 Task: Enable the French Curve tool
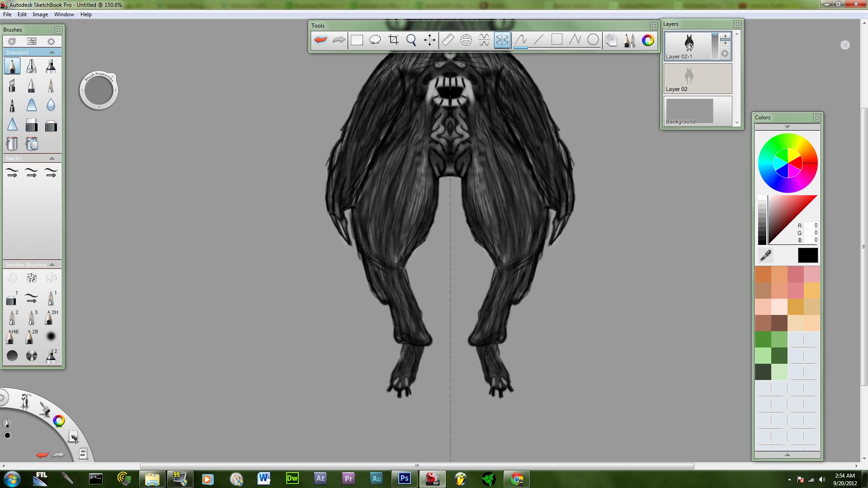click(484, 40)
